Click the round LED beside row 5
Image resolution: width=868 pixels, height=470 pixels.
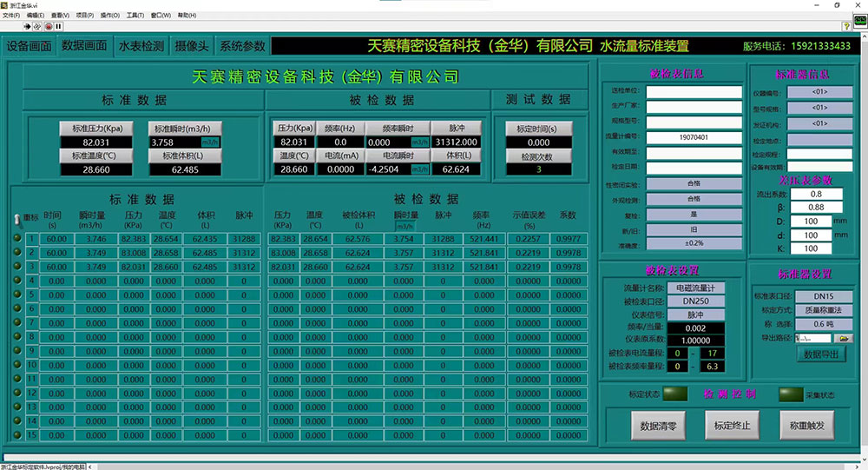17,295
